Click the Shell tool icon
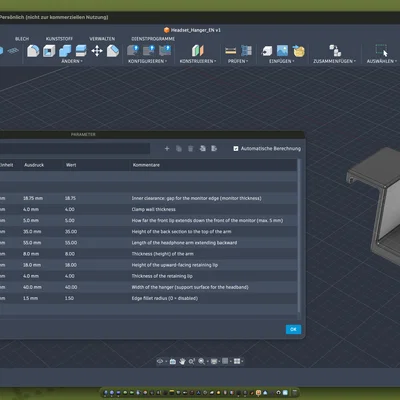This screenshot has width=400, height=400. click(49, 51)
